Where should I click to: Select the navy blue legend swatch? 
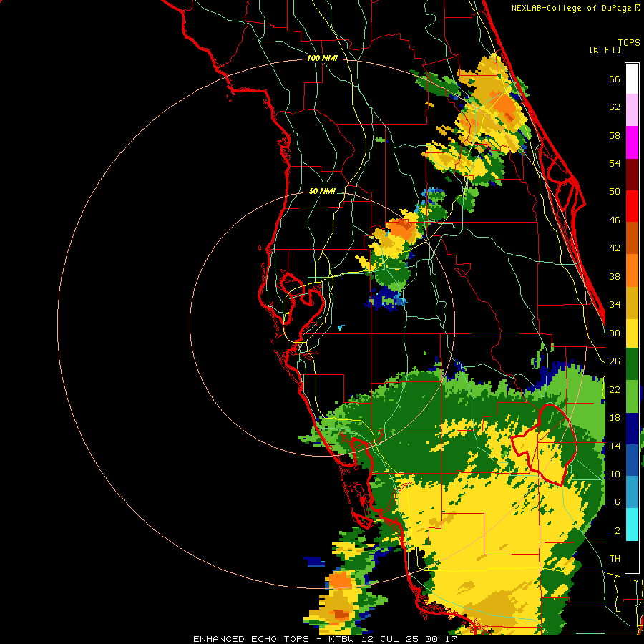632,429
